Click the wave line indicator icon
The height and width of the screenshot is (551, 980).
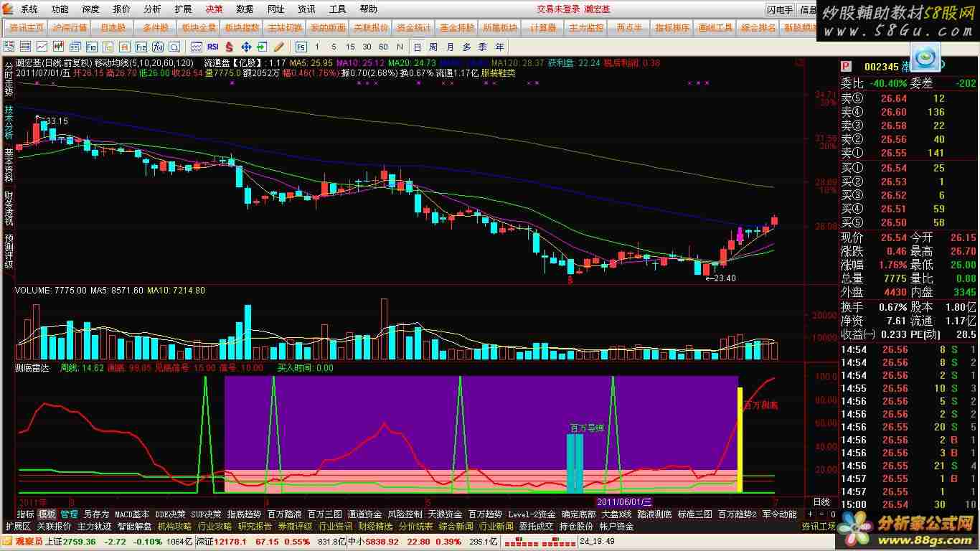pos(195,47)
